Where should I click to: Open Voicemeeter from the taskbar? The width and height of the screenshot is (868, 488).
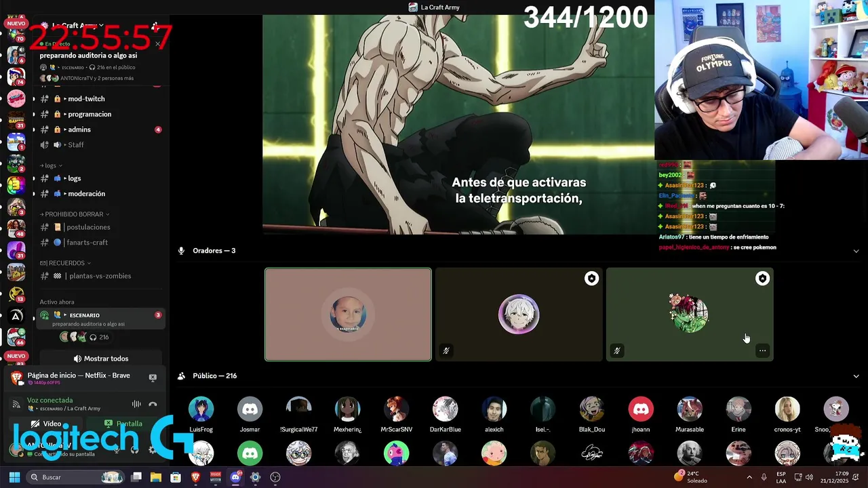tap(216, 477)
